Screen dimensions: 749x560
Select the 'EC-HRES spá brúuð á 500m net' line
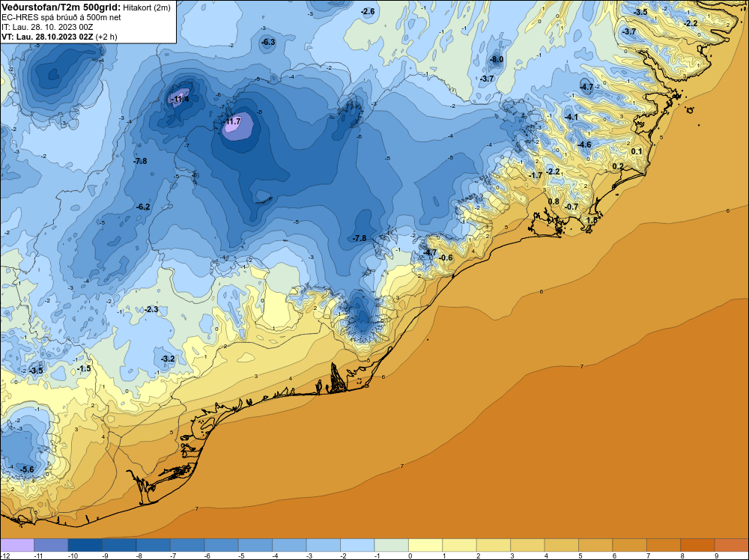click(x=61, y=18)
